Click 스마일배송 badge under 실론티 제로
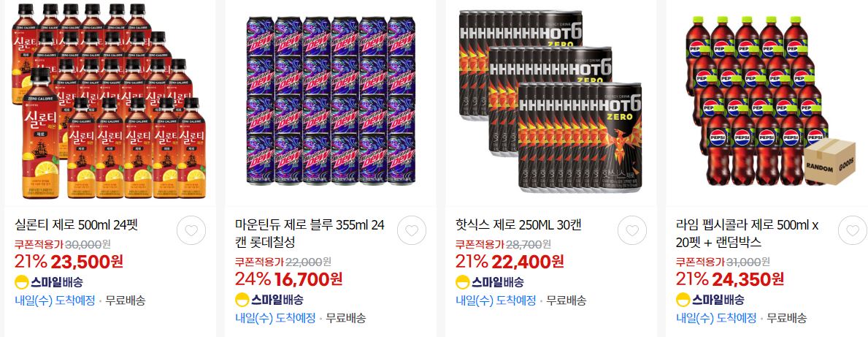868x337 pixels. click(x=49, y=282)
